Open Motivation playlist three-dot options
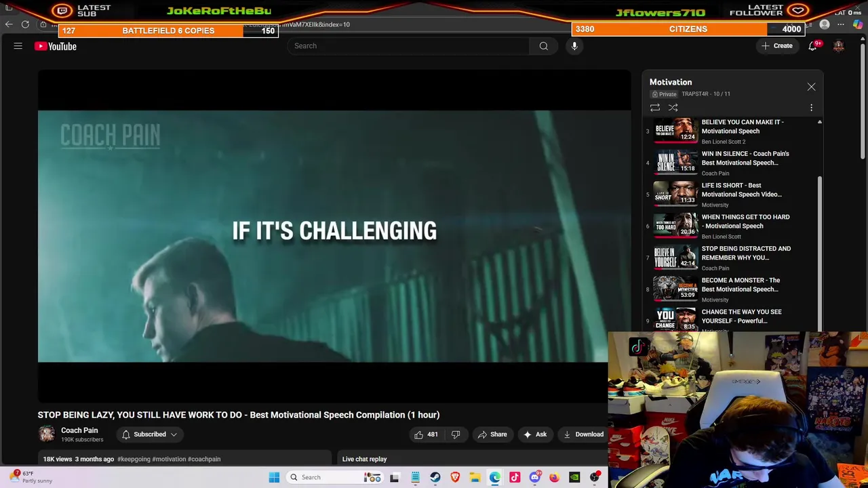 pyautogui.click(x=811, y=108)
